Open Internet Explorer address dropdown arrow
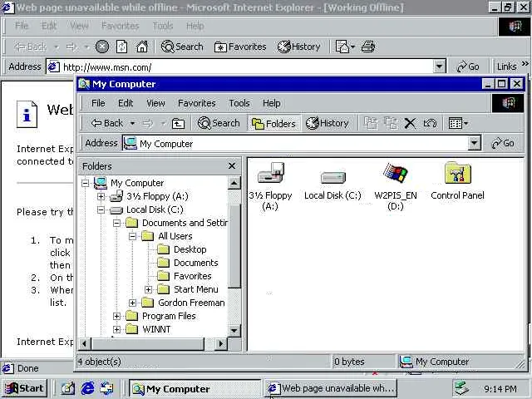Viewport: 532px width, 399px height. pos(440,66)
